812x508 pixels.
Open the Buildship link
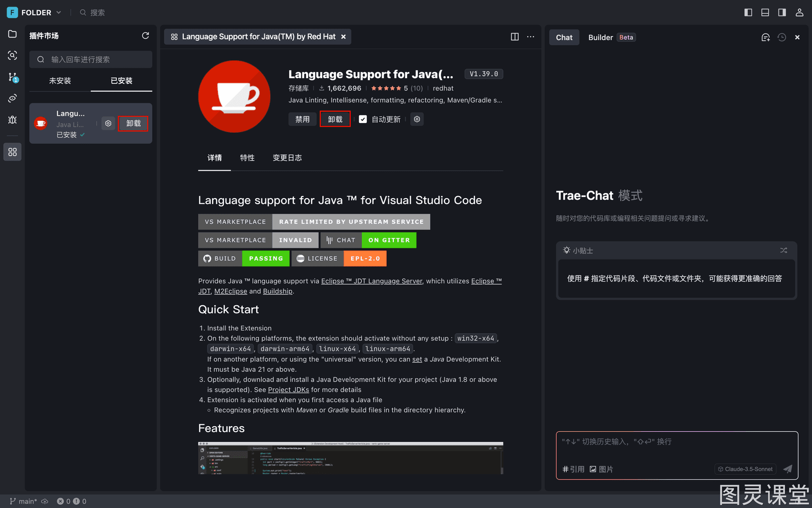[278, 291]
